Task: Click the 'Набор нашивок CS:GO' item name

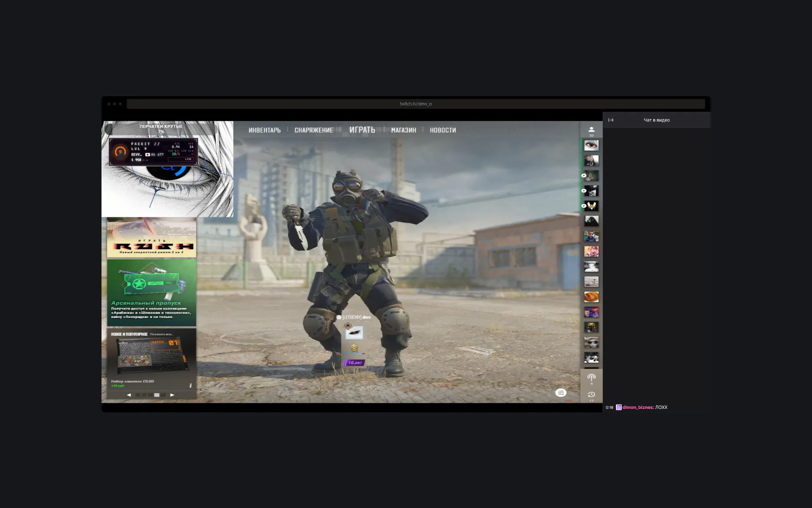Action: [132, 381]
